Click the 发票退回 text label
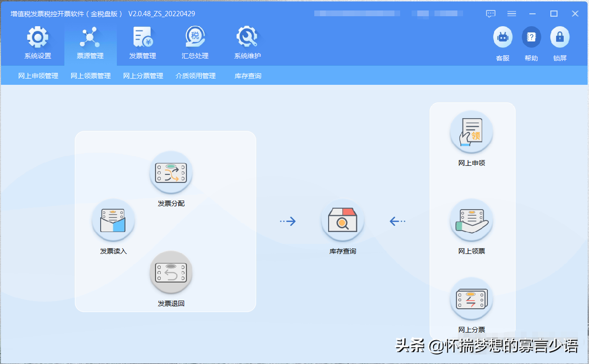The width and height of the screenshot is (589, 364). (171, 303)
